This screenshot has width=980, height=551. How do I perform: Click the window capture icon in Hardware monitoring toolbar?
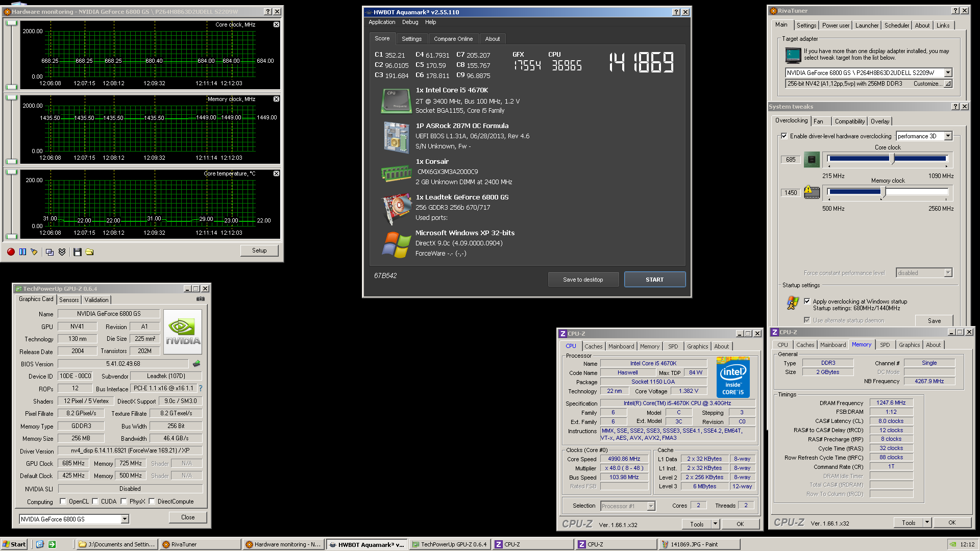50,252
